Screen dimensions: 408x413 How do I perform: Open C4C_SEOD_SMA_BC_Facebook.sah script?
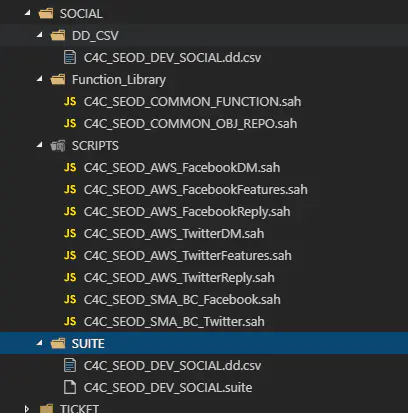pyautogui.click(x=182, y=300)
